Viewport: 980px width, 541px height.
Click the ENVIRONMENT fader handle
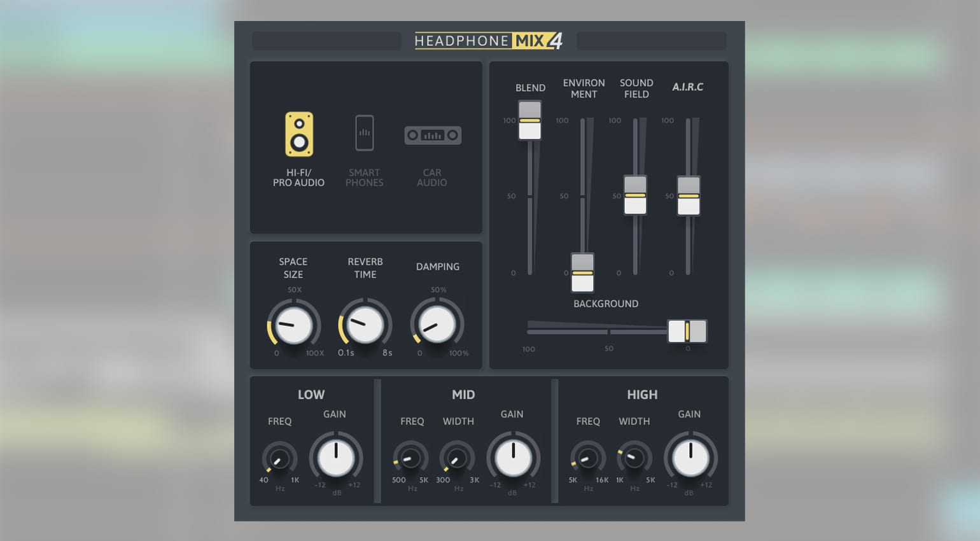582,272
